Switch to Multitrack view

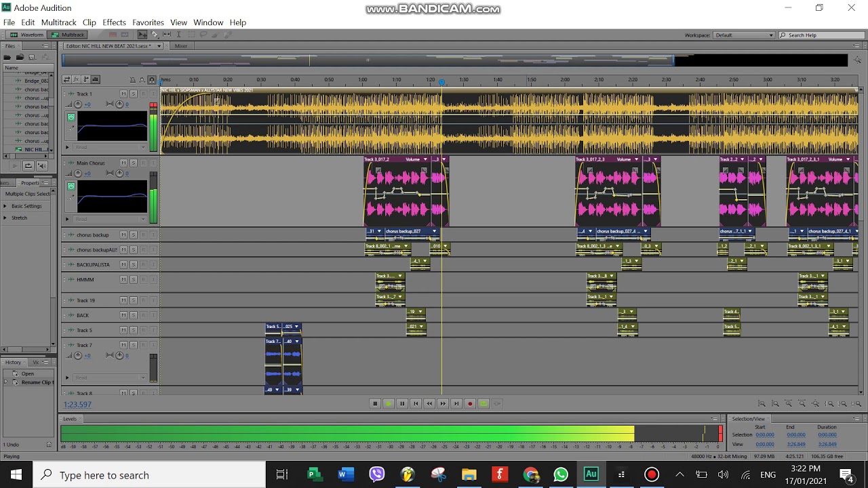coord(68,35)
